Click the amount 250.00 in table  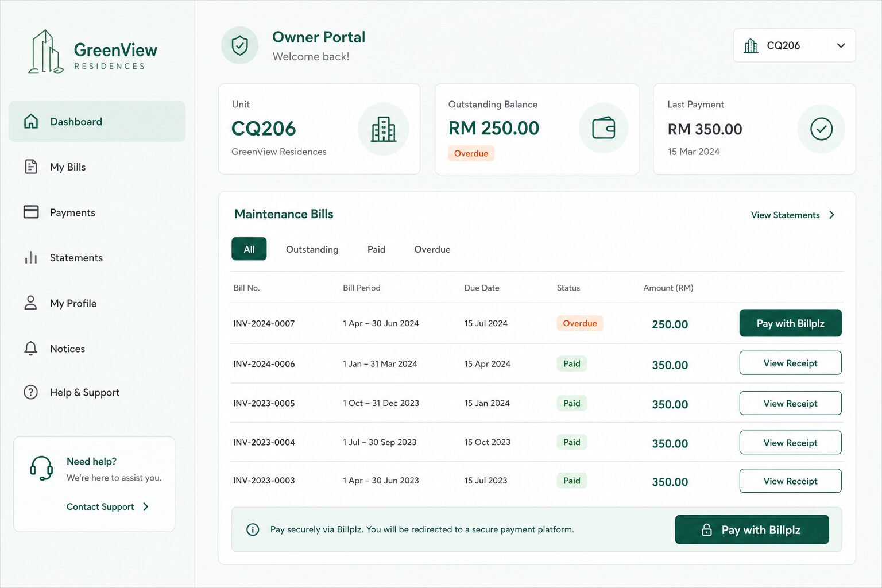point(670,324)
